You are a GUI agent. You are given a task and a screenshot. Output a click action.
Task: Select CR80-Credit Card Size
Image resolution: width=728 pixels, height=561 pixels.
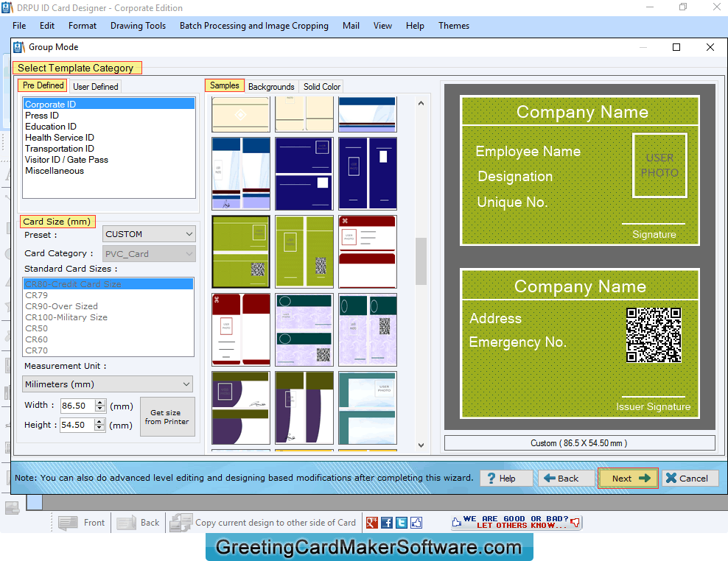pyautogui.click(x=108, y=284)
